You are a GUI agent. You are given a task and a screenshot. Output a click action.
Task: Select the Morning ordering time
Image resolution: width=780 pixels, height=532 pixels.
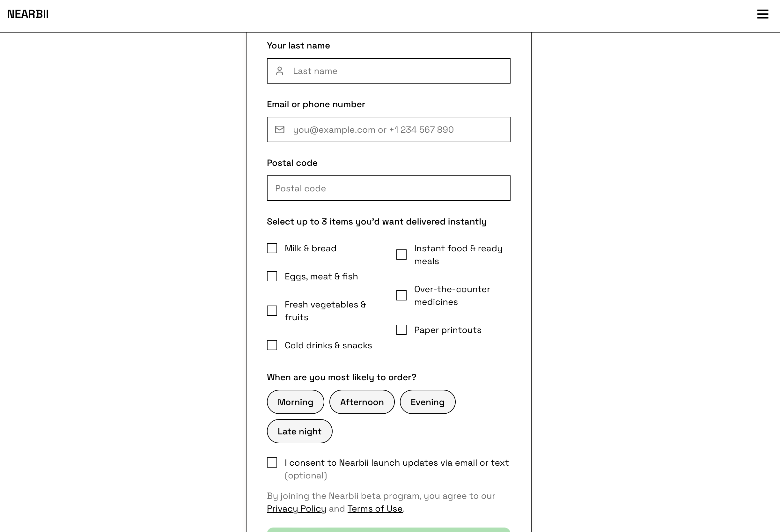click(x=295, y=402)
